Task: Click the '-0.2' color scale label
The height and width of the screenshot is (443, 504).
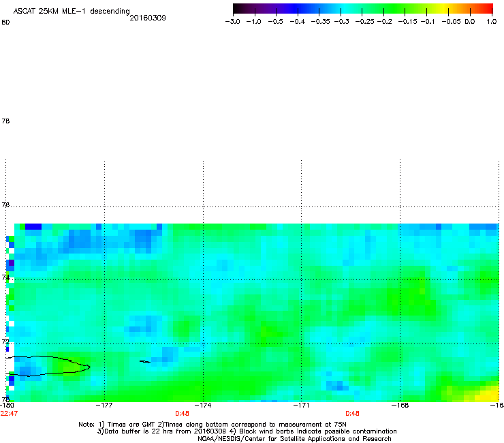Action: (x=384, y=22)
